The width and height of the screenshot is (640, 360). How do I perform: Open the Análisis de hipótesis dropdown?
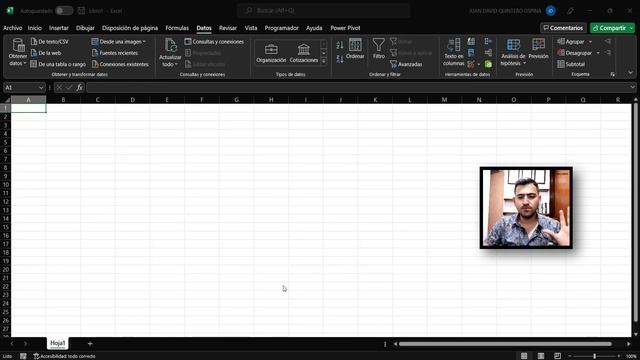click(513, 52)
